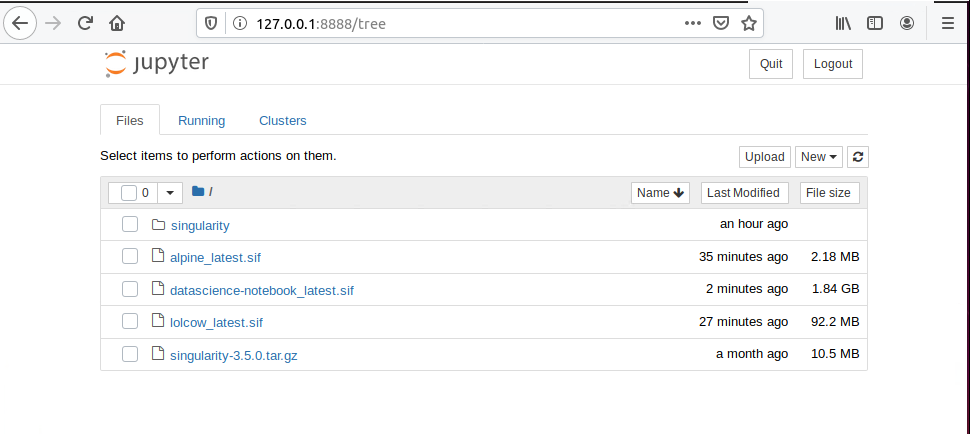Open page actions three-dot menu

693,23
